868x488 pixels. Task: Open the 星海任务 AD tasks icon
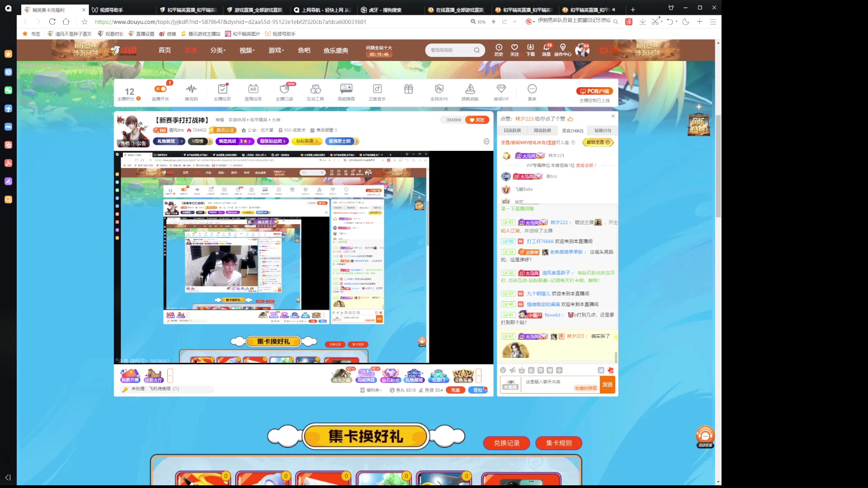point(253,92)
